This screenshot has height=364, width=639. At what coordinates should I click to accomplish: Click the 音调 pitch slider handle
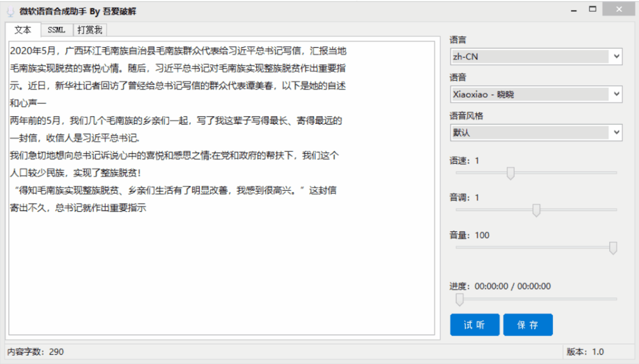click(x=536, y=210)
